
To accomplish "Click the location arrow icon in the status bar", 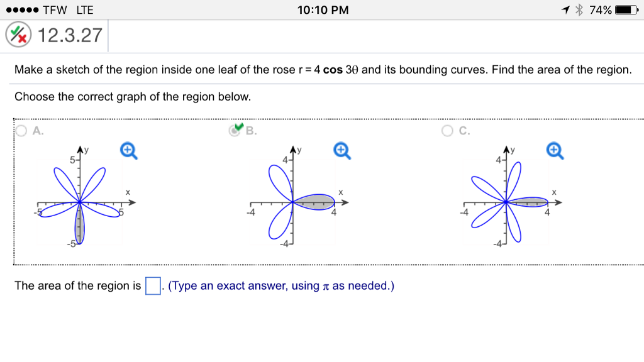I will pos(564,9).
